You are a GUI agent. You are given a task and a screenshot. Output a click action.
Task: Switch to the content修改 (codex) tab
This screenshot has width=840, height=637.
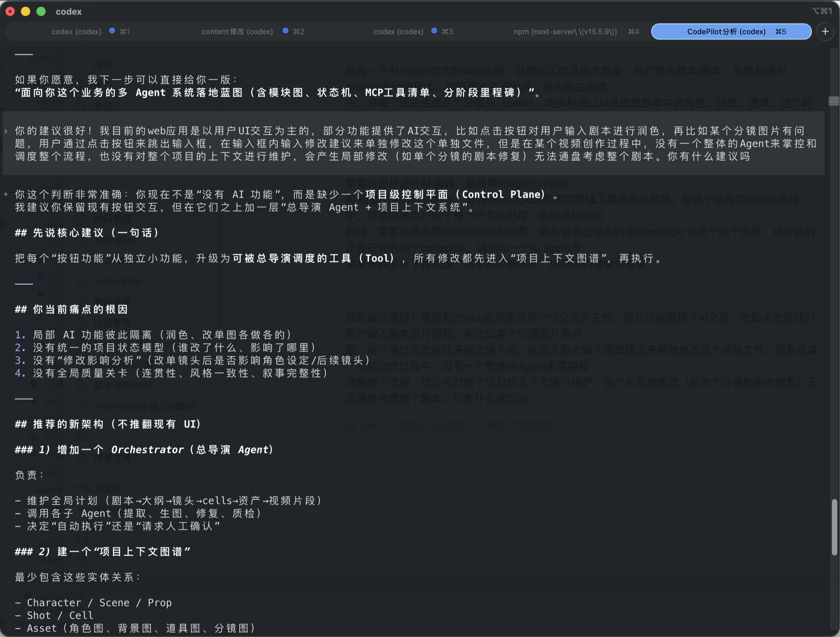click(237, 31)
